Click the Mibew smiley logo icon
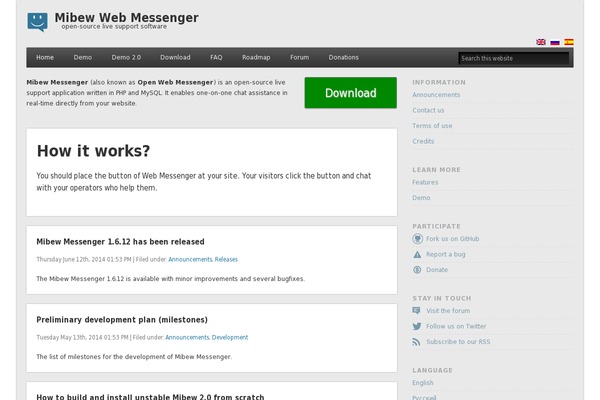Screen dimensions: 600x400 point(38,22)
